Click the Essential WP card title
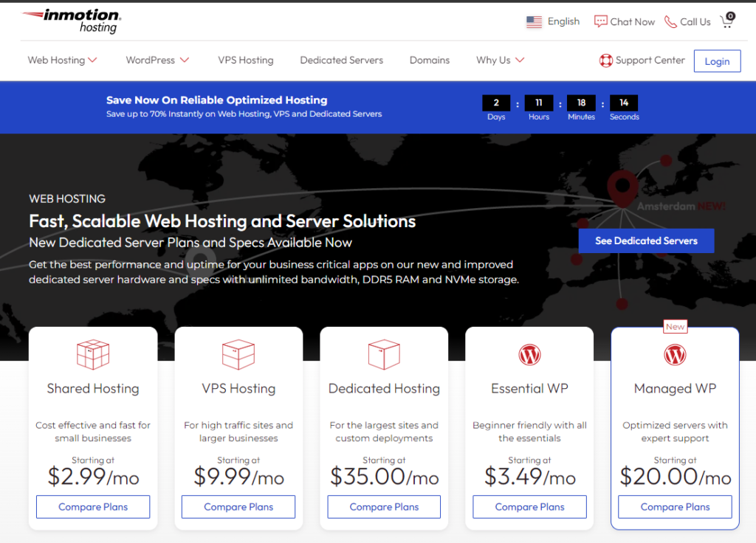The image size is (756, 543). coord(529,388)
